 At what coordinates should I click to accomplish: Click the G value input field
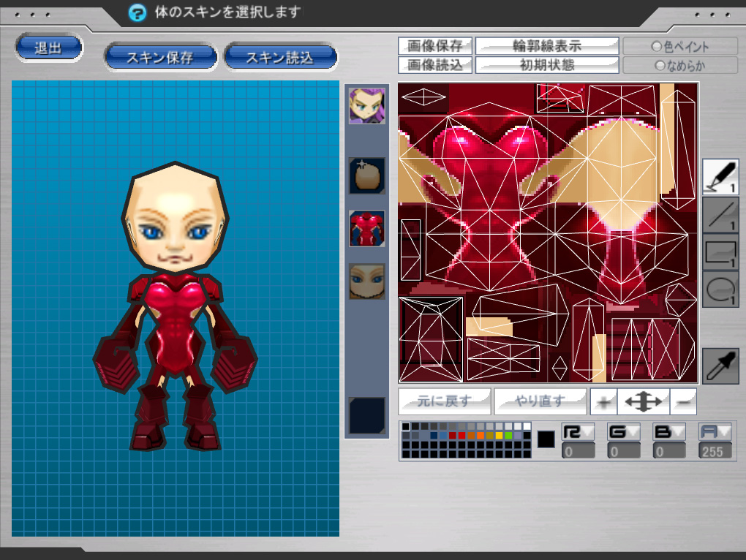click(x=624, y=450)
